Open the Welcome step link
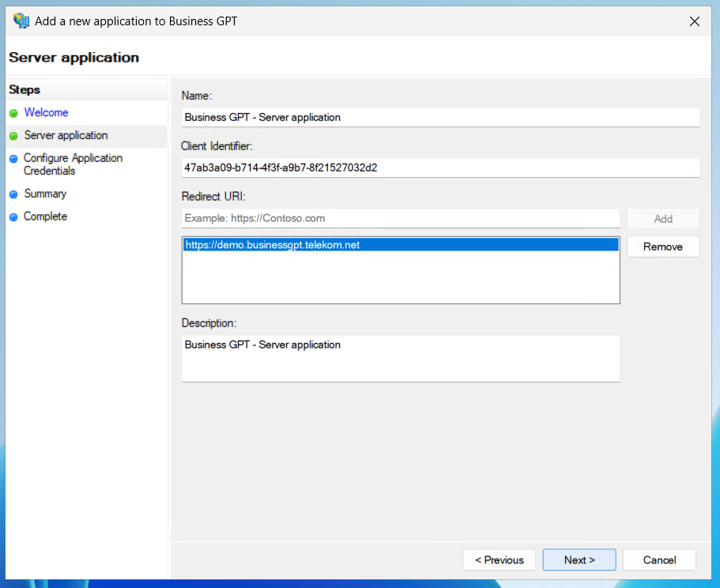The image size is (720, 588). (46, 112)
